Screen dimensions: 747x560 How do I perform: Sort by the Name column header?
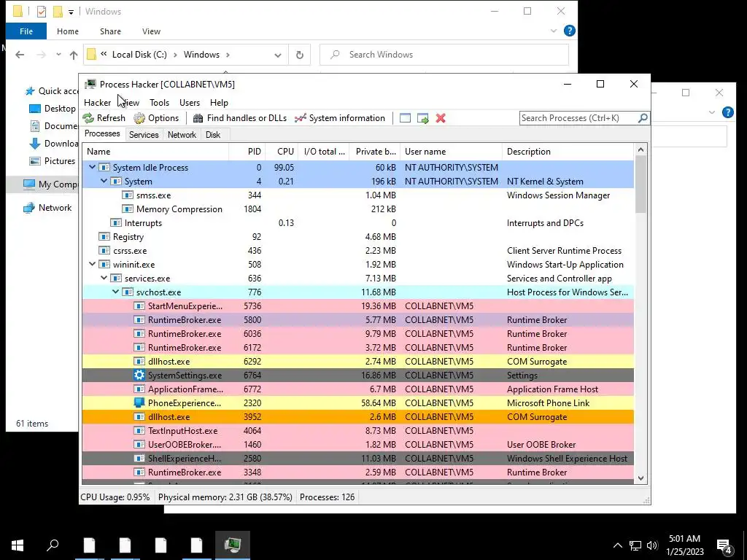[x=155, y=152]
